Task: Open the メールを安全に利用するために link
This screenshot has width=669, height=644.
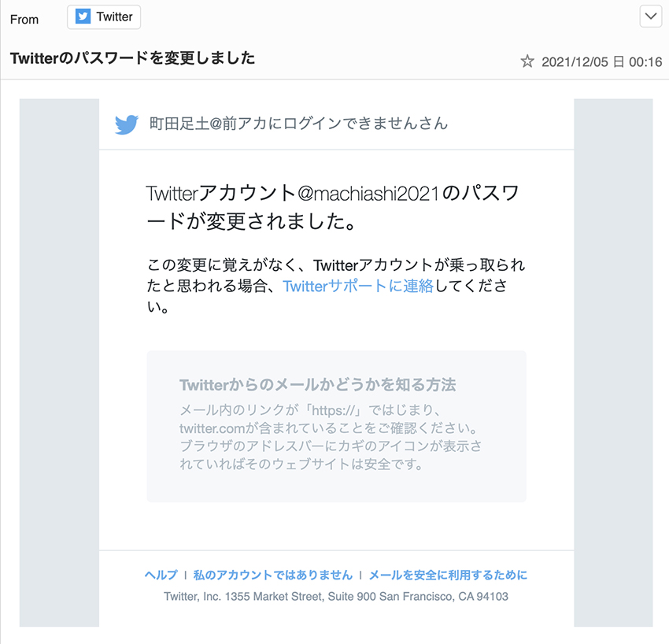Action: coord(449,576)
